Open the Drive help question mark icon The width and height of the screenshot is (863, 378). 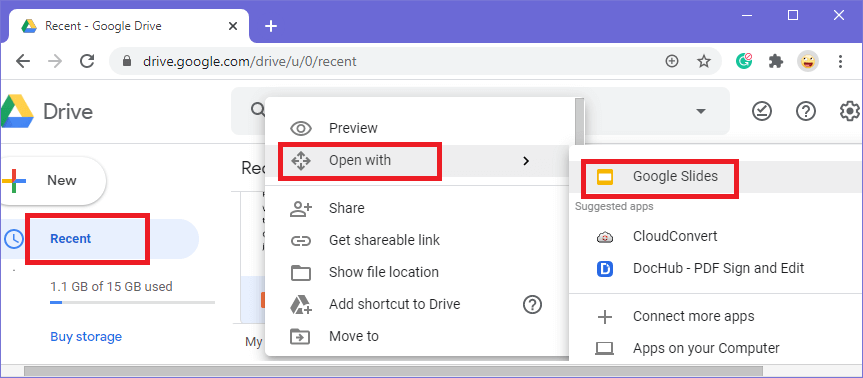coord(806,112)
